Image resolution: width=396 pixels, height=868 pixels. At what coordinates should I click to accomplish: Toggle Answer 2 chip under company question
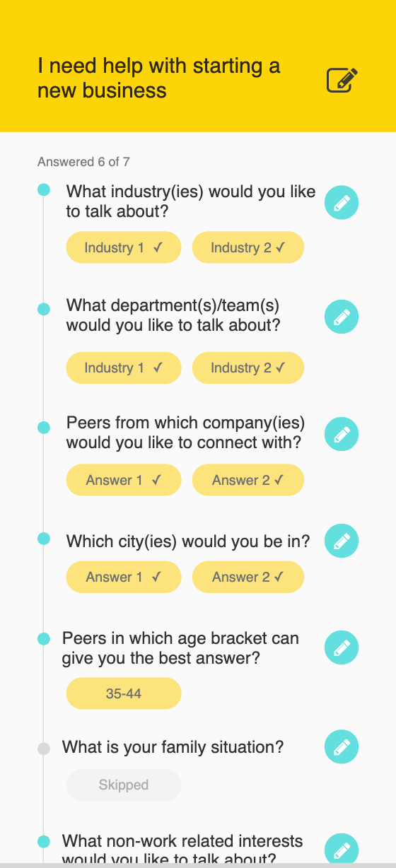pos(248,480)
